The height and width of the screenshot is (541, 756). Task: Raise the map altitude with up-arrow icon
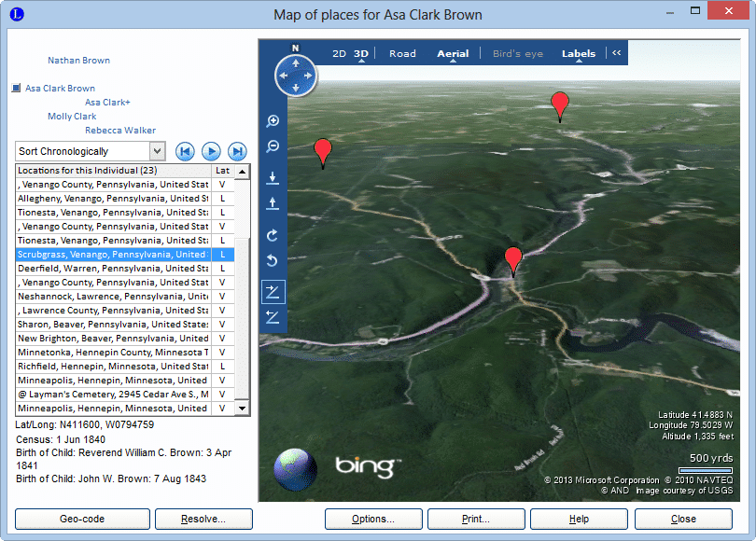tap(273, 203)
